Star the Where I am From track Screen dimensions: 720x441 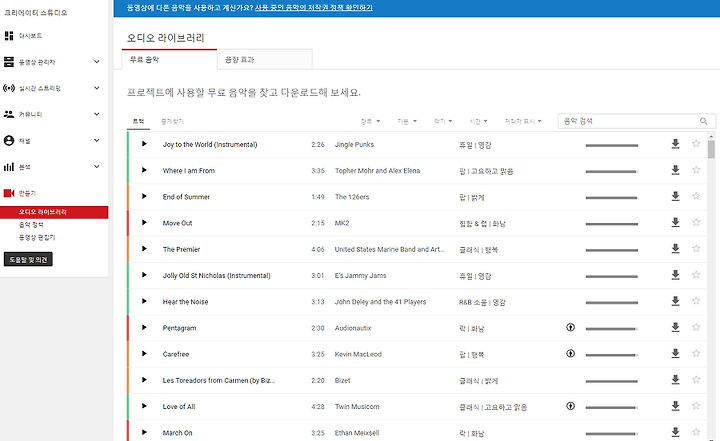[x=696, y=170]
